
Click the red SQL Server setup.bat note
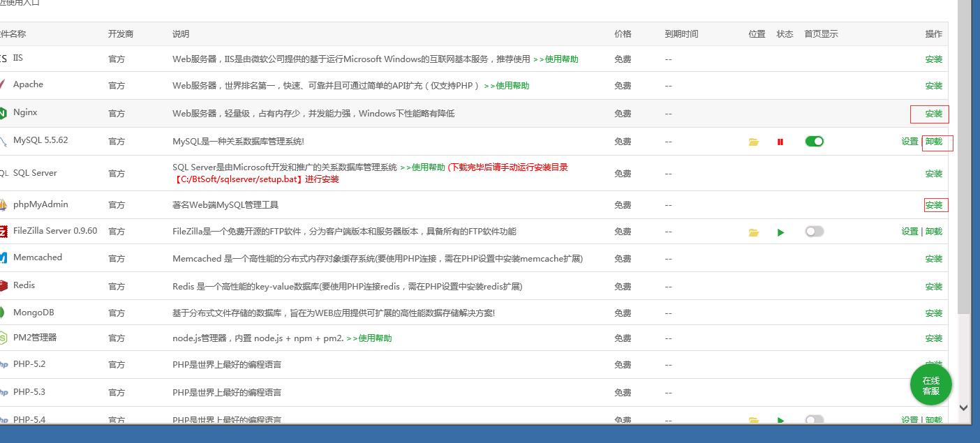371,173
